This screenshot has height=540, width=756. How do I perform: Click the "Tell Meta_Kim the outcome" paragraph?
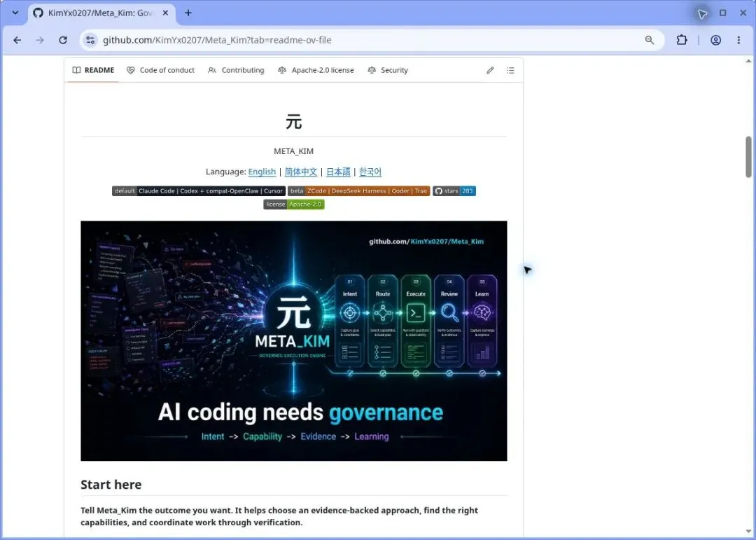[279, 516]
